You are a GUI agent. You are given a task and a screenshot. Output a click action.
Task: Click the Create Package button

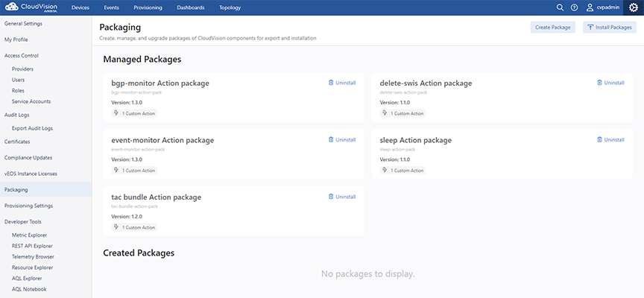(x=553, y=28)
